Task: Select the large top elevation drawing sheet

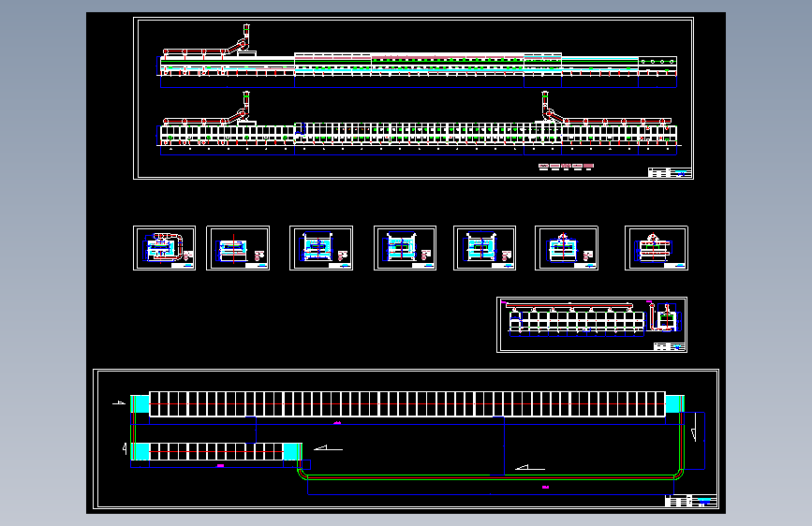Action: [413, 98]
